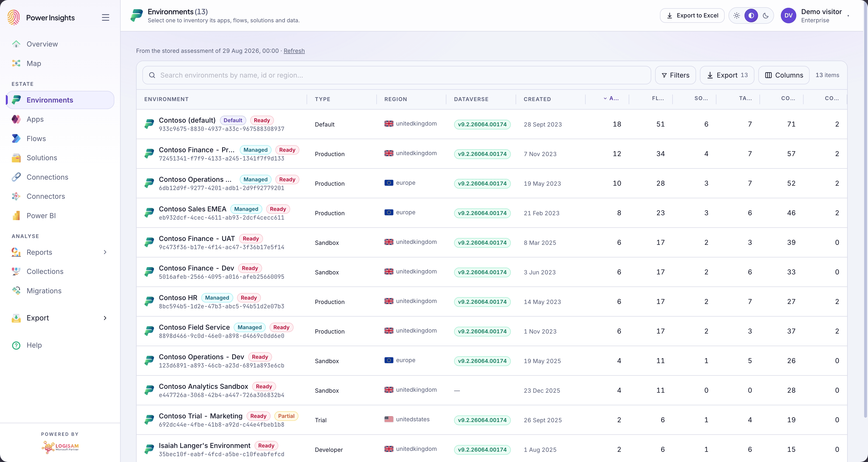Click created date 19 May 2023

click(542, 183)
